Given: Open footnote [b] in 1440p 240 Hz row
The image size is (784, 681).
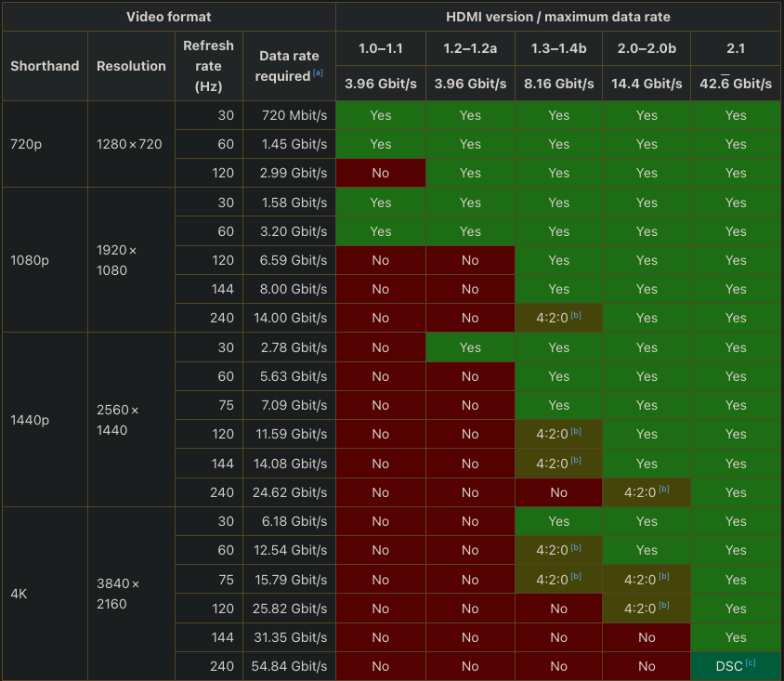Looking at the screenshot, I should tap(664, 489).
